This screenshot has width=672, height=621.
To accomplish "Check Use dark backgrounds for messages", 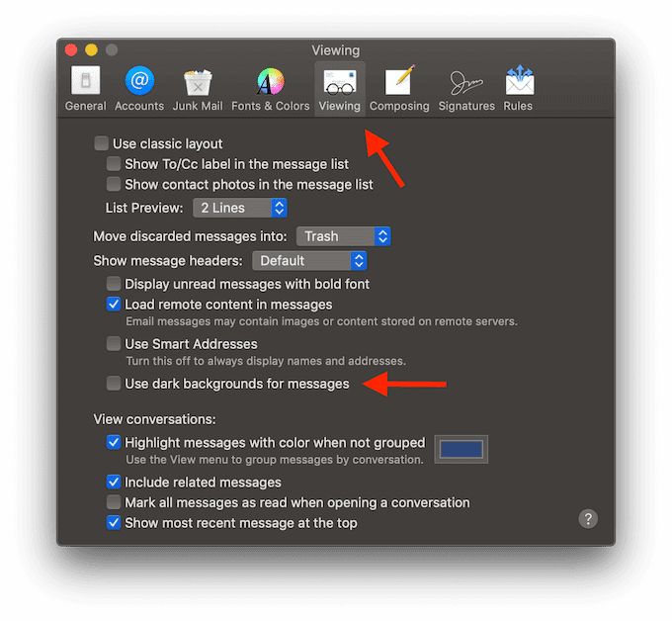I will tap(114, 383).
